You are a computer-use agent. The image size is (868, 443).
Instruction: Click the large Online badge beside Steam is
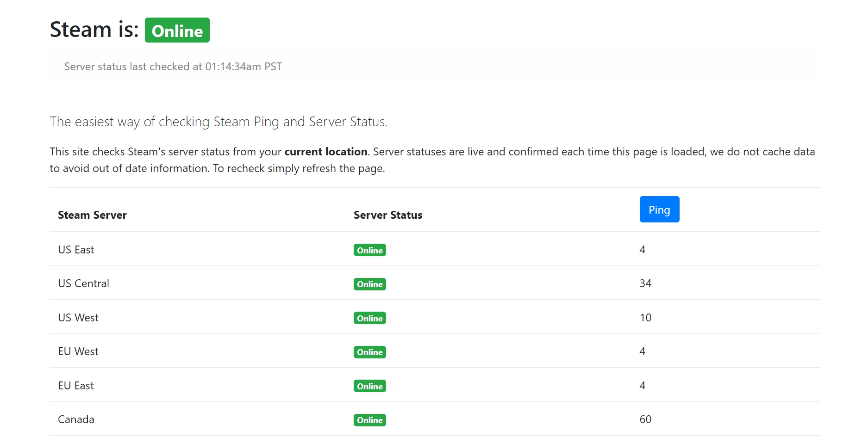point(177,31)
